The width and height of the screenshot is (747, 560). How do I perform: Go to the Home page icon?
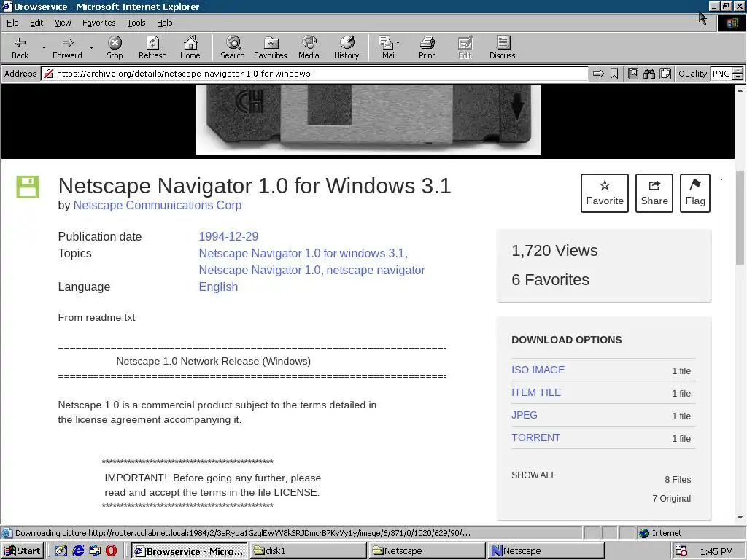[x=190, y=47]
